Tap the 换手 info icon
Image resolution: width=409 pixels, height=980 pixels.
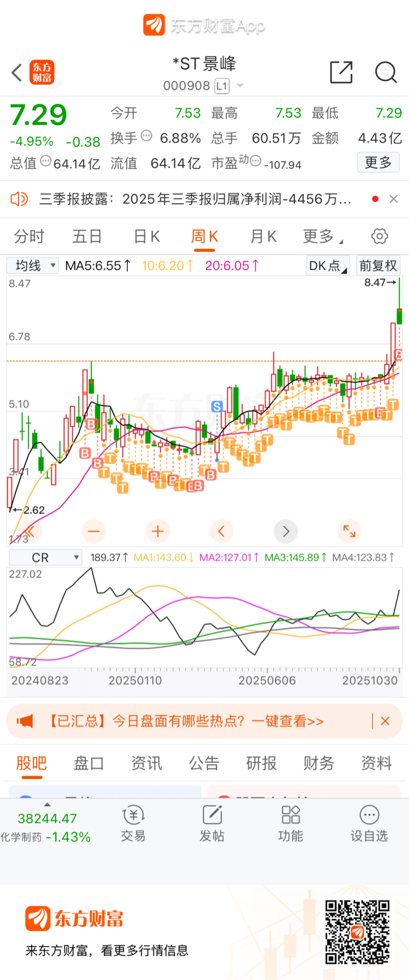tap(146, 136)
